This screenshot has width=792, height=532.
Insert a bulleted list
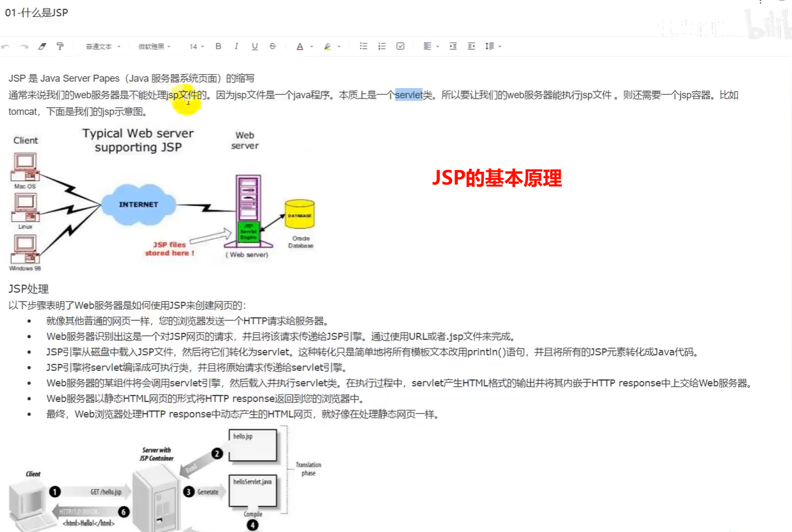click(x=363, y=46)
